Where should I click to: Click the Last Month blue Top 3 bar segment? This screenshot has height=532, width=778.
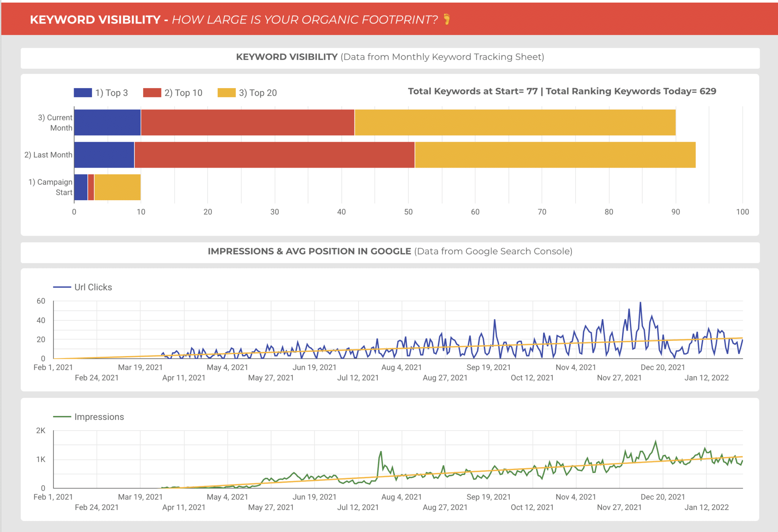104,155
